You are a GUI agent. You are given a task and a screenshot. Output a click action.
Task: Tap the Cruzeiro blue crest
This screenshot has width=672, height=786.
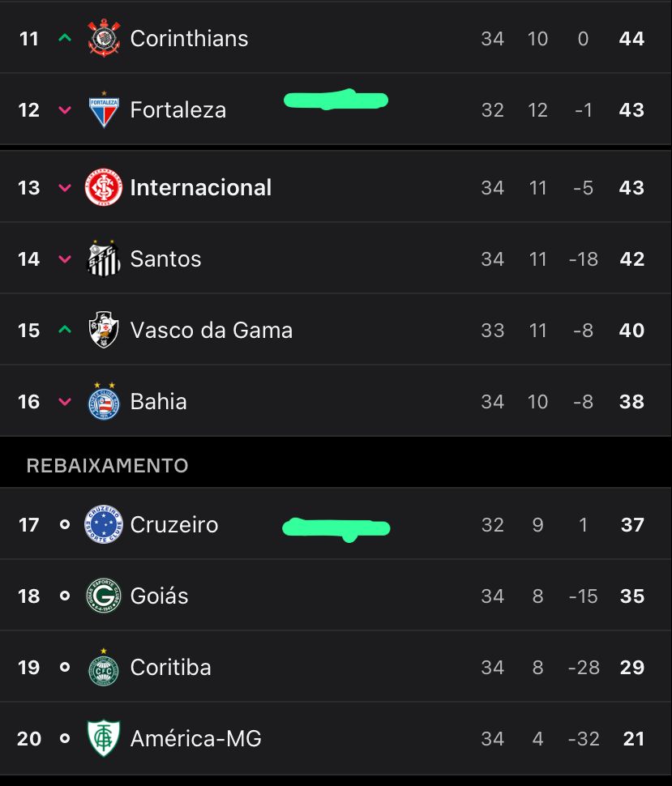tap(104, 524)
